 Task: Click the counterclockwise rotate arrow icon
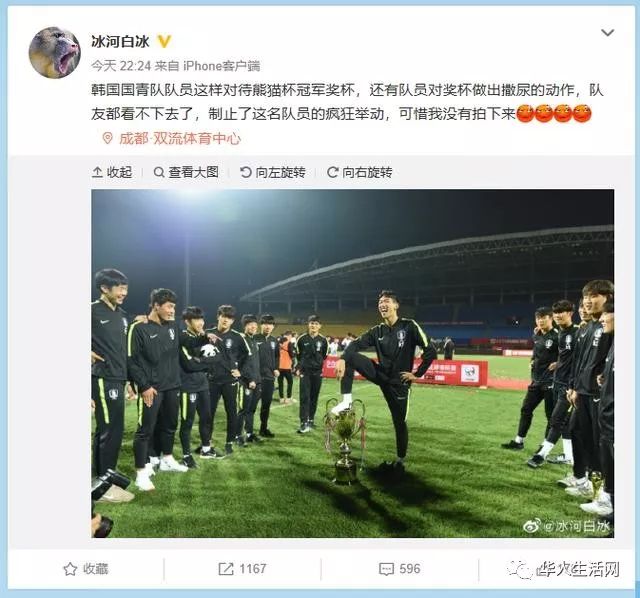246,172
